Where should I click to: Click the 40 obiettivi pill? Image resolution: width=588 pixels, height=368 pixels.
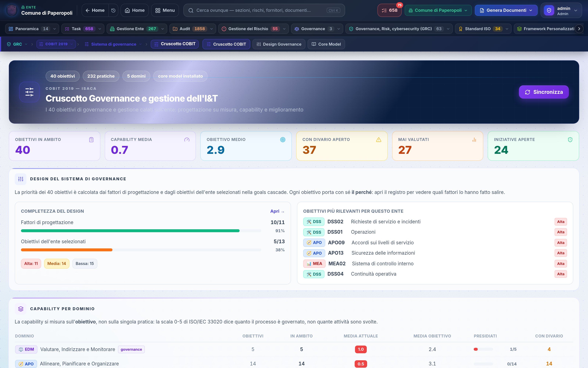tap(62, 76)
